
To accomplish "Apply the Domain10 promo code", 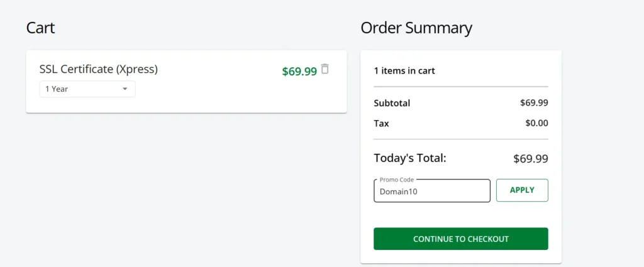I will click(x=522, y=190).
